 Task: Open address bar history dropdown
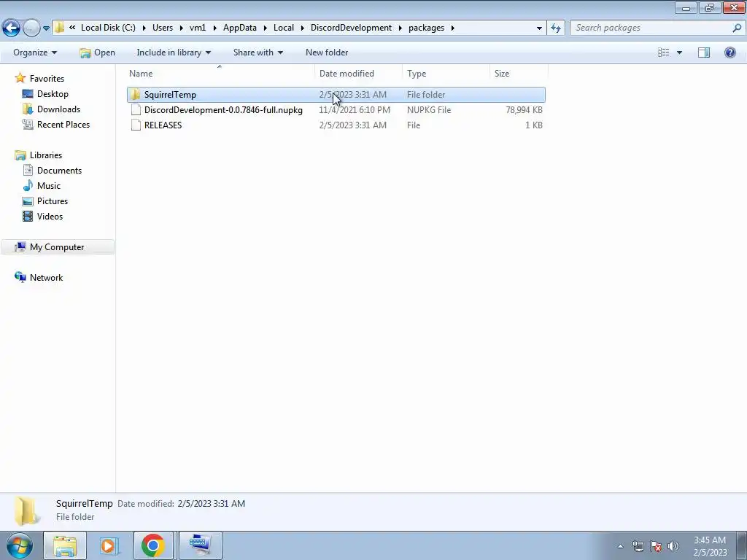coord(539,28)
